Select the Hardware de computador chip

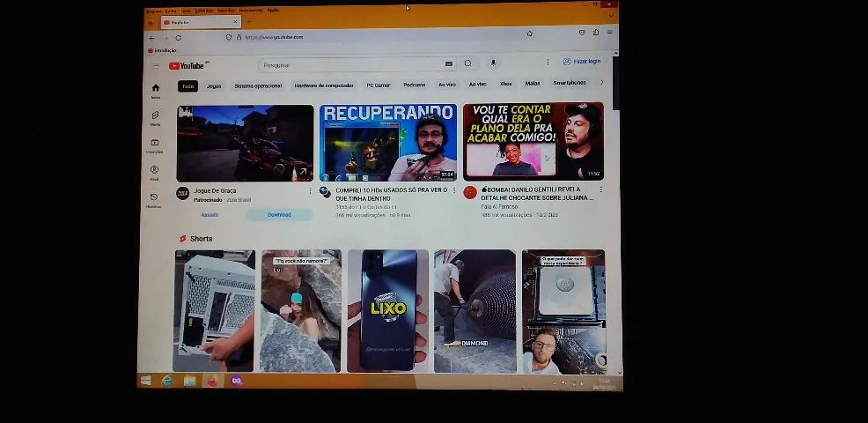pyautogui.click(x=324, y=86)
